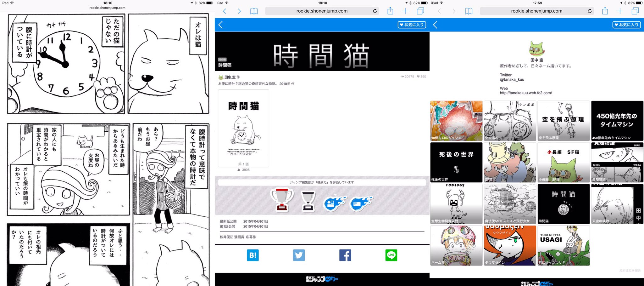
Task: Reload page in right window address bar
Action: pyautogui.click(x=590, y=11)
